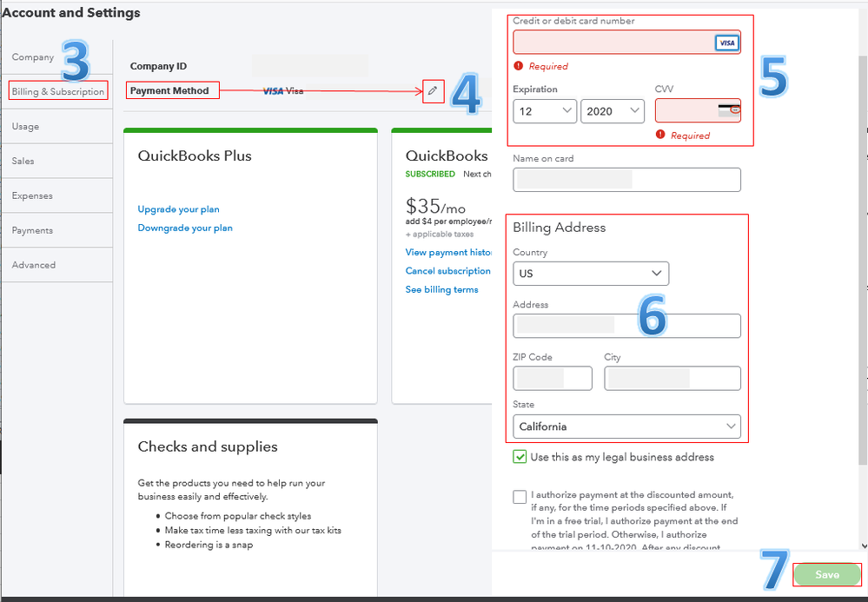Click the red error icon under card number
The width and height of the screenshot is (868, 602).
click(518, 66)
